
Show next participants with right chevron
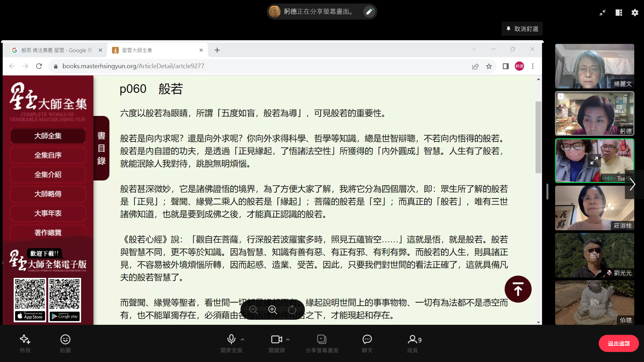[x=633, y=184]
